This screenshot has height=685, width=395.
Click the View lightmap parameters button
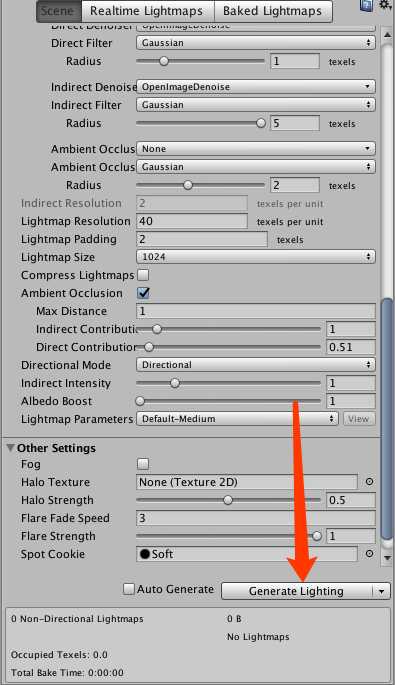359,419
